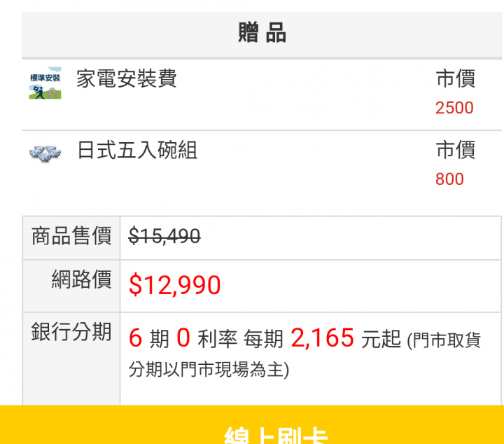Click the red 6 期 installment count
Screen dimensions: 504x444
pyautogui.click(x=149, y=338)
